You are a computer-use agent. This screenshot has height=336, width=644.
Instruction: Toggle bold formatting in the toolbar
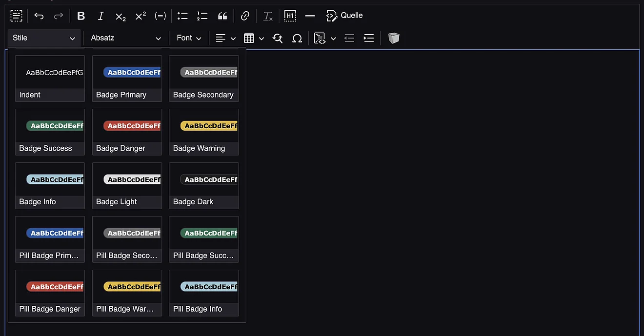coord(81,16)
